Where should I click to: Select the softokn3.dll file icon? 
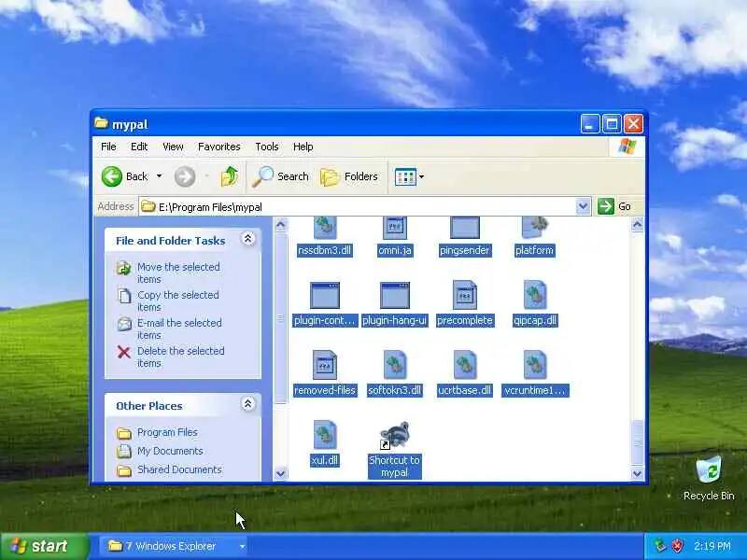pos(394,365)
